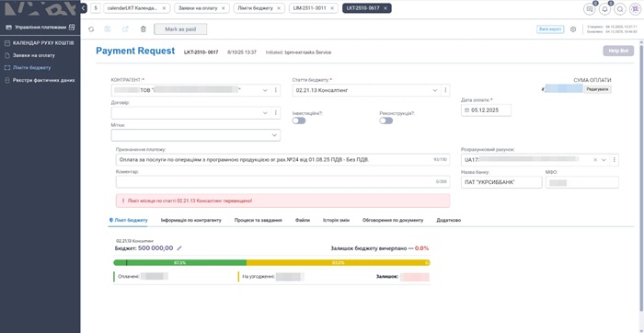
Task: Click the pencil icon next to Бюджет 500 000,00
Action: click(x=179, y=248)
